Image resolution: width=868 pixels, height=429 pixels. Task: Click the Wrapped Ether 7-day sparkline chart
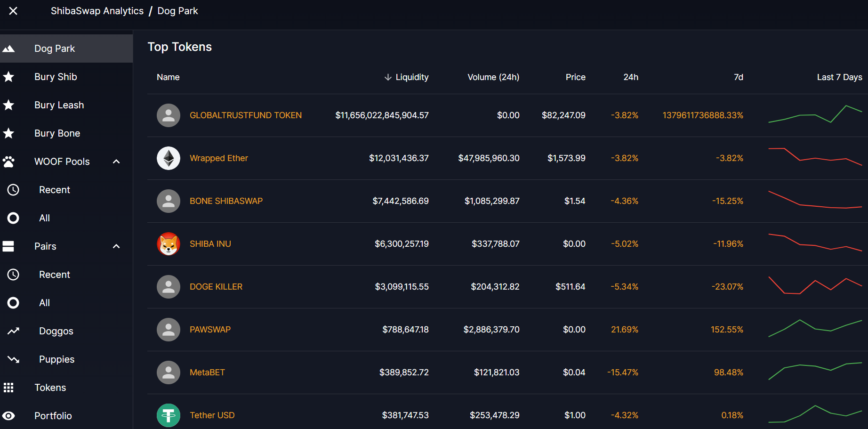click(815, 158)
